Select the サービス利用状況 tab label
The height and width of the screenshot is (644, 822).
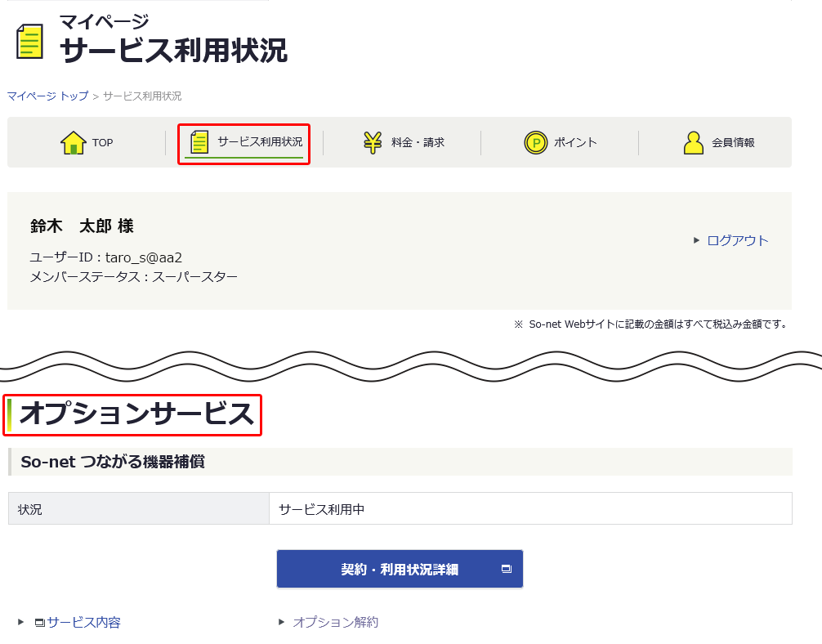click(259, 142)
